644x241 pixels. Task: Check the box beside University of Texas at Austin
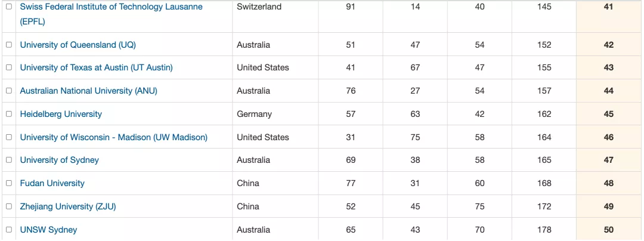pos(9,68)
